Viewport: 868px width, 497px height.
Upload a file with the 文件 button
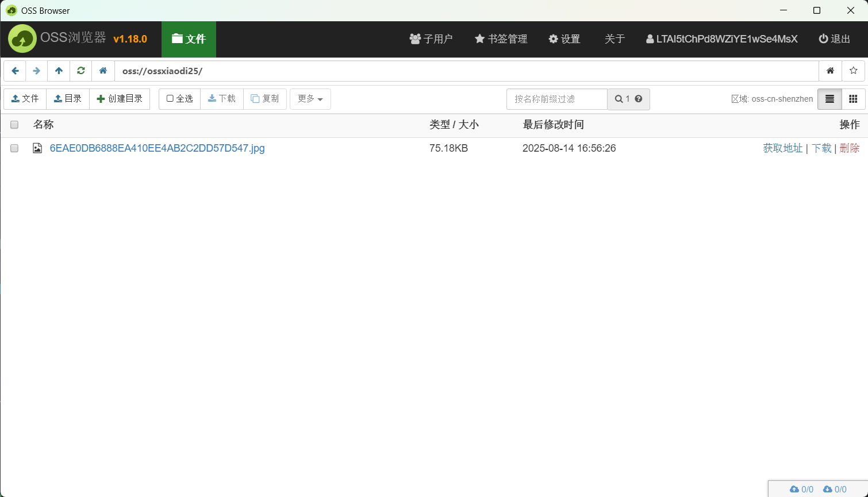coord(25,99)
